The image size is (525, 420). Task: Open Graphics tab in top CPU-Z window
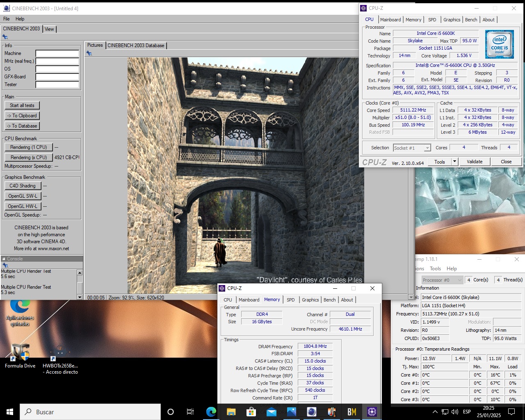tap(452, 20)
